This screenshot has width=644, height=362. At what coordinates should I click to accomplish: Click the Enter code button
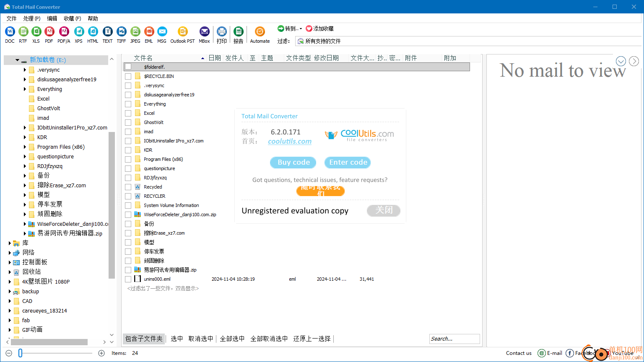tap(348, 163)
